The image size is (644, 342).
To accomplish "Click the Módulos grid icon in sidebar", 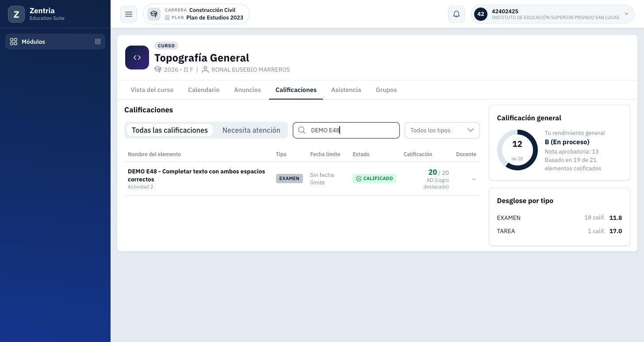I will [x=14, y=42].
